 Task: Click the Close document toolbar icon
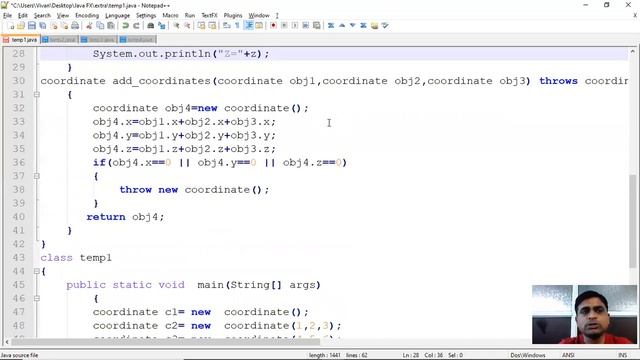(x=54, y=26)
